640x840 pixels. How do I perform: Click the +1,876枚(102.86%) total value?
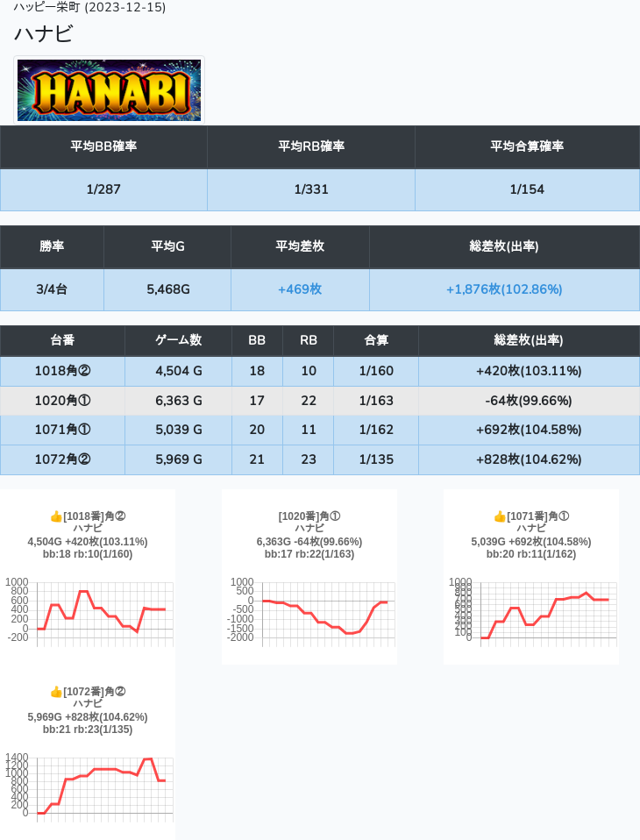point(504,289)
